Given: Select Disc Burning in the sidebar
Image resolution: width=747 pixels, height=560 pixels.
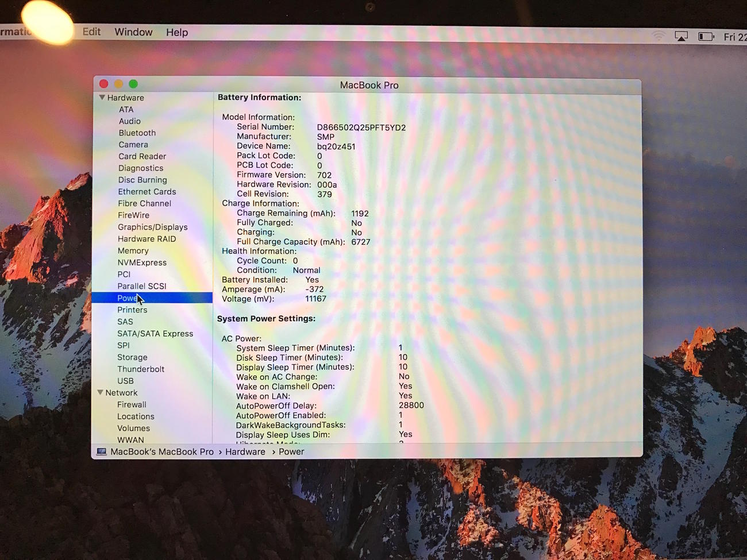Looking at the screenshot, I should tap(143, 180).
